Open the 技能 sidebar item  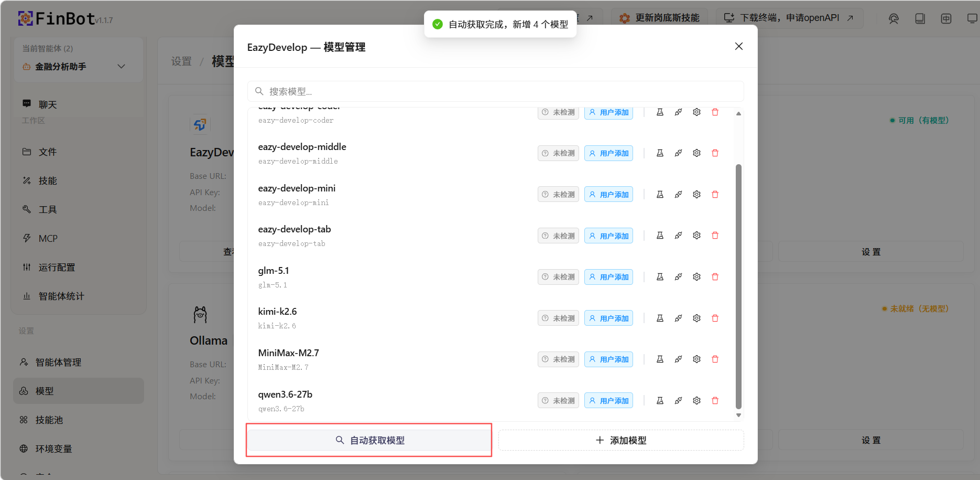click(79, 180)
